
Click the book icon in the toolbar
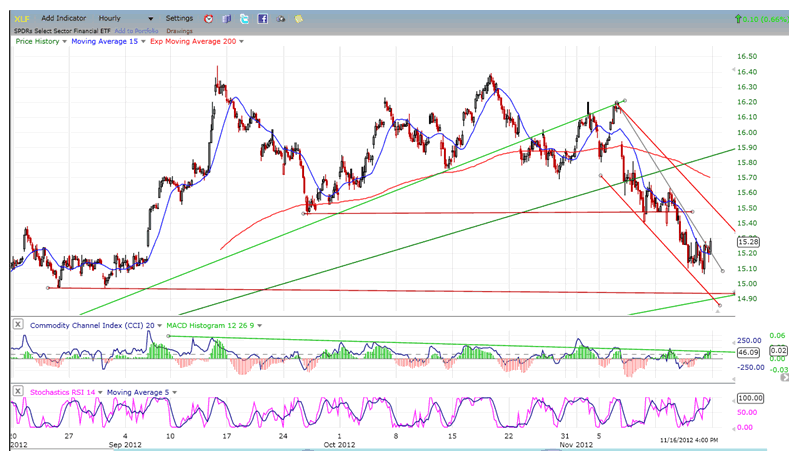coord(226,18)
